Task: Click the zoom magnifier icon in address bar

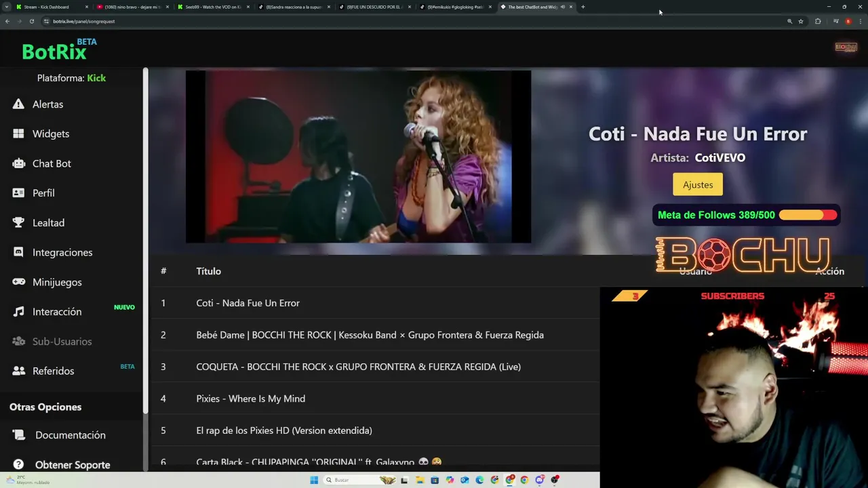Action: click(789, 21)
